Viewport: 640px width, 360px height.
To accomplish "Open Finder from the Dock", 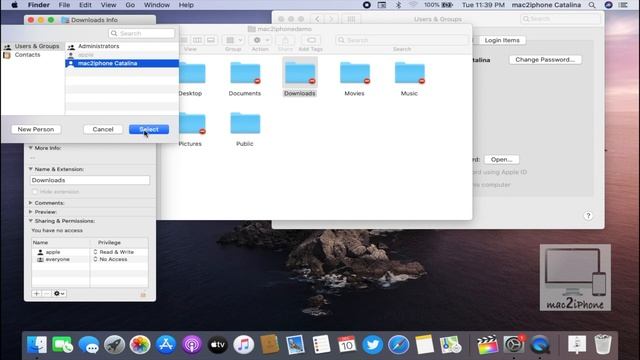I will point(37,345).
